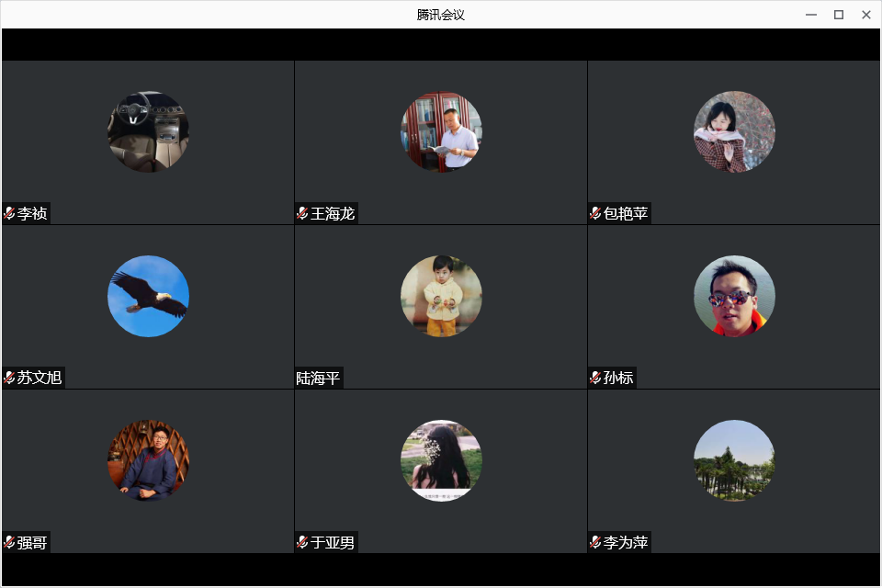Maximize the 腾讯会议 window

tap(839, 15)
